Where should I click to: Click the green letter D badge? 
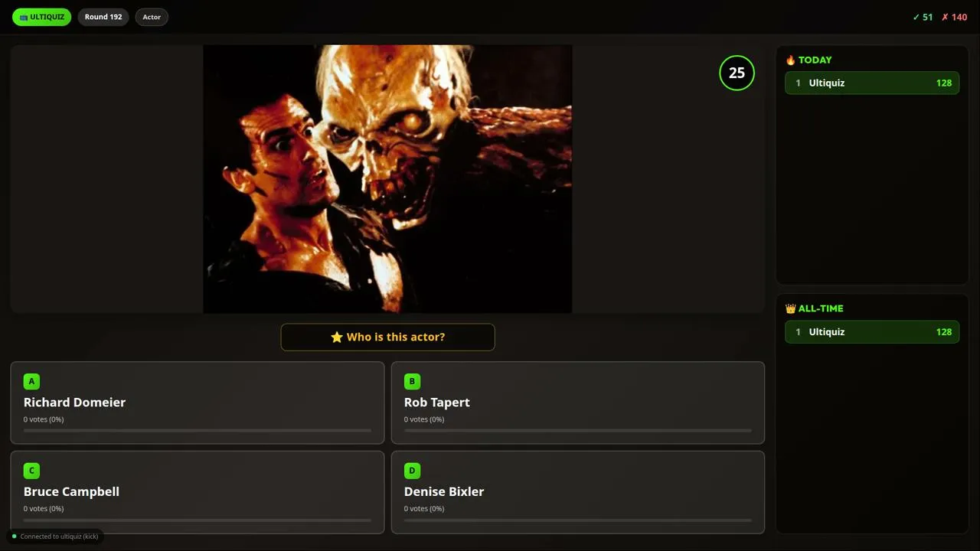[x=412, y=471]
